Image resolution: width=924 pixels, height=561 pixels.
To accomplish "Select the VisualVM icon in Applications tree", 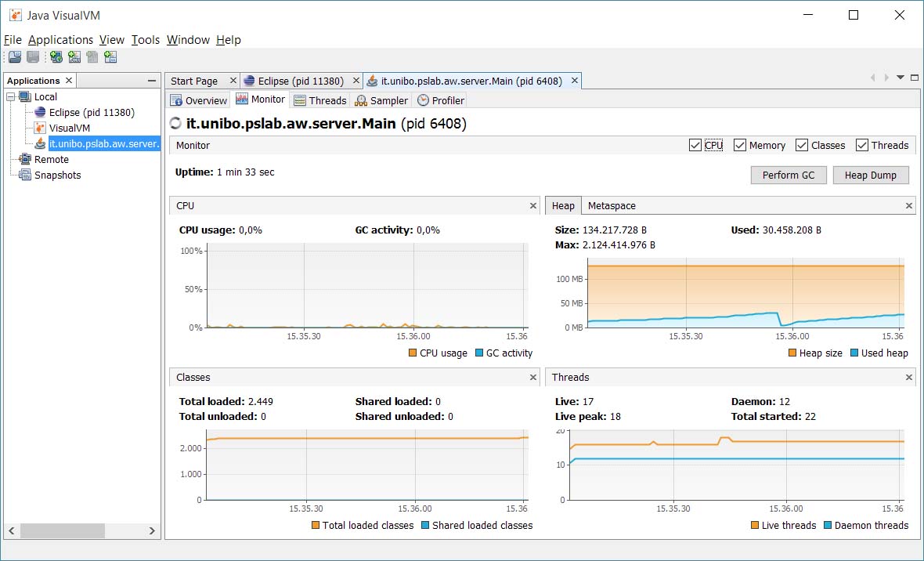I will click(x=40, y=128).
